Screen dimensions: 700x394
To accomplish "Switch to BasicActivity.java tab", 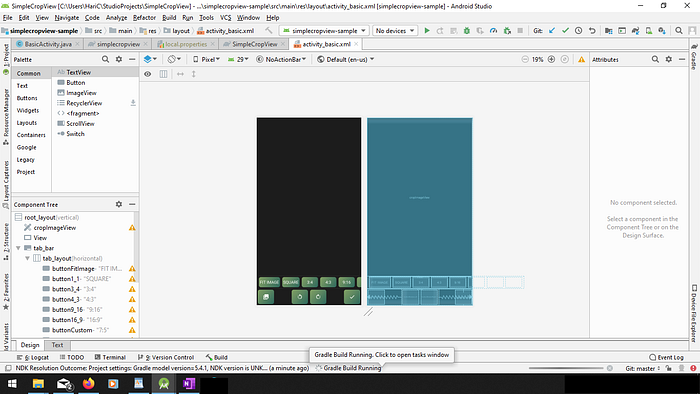I will point(48,44).
